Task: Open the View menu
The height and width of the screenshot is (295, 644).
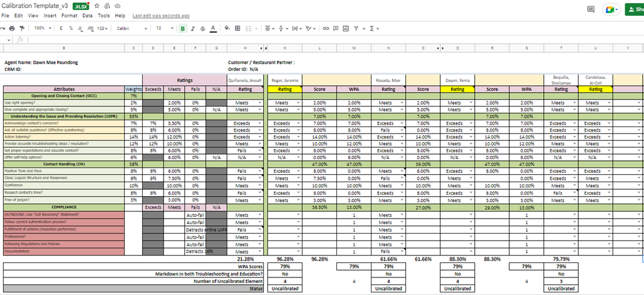Action: pyautogui.click(x=33, y=16)
